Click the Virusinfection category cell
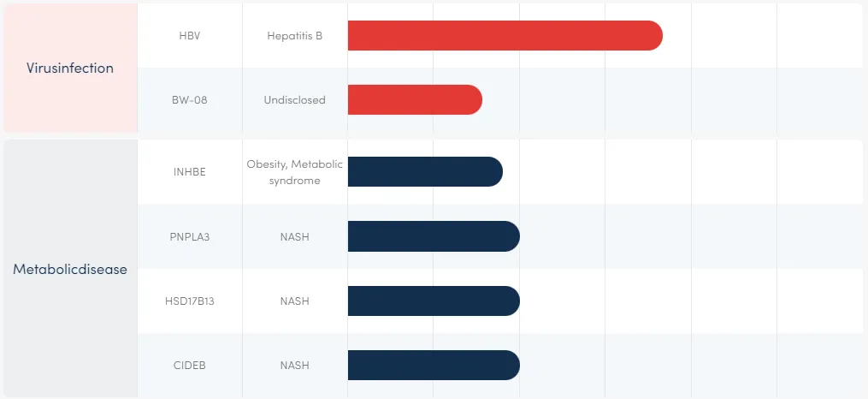868x399 pixels. click(70, 68)
